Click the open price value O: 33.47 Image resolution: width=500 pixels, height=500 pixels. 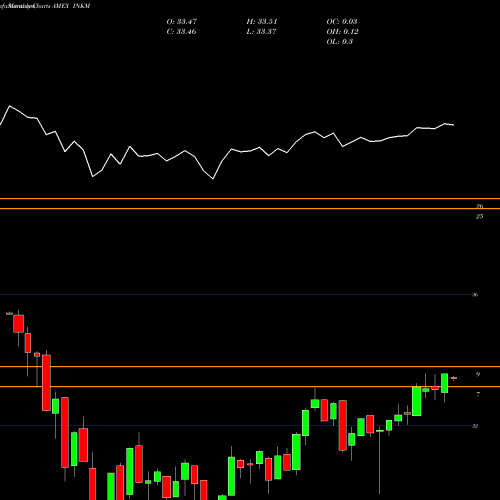tap(182, 22)
